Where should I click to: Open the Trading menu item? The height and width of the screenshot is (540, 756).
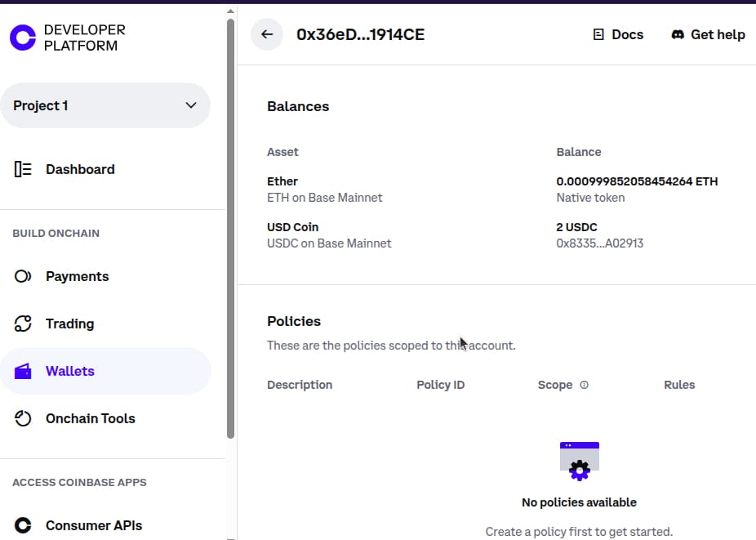tap(69, 324)
